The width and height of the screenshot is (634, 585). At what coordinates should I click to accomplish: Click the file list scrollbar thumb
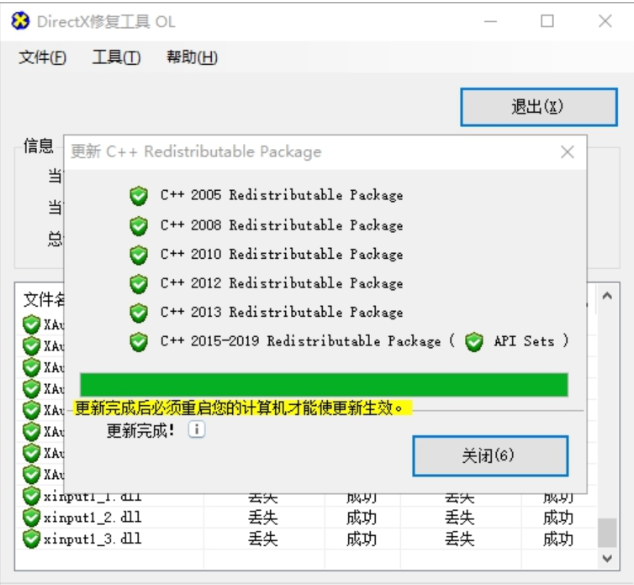(607, 533)
